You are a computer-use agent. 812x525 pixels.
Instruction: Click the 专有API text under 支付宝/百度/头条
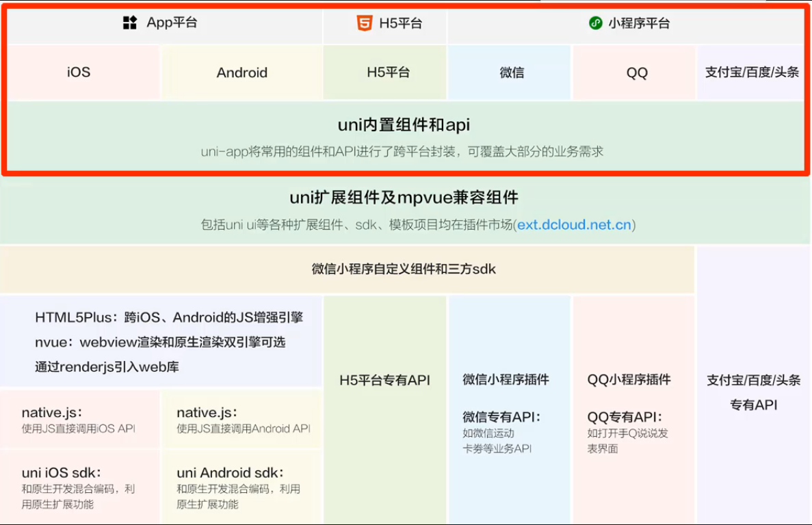coord(753,405)
